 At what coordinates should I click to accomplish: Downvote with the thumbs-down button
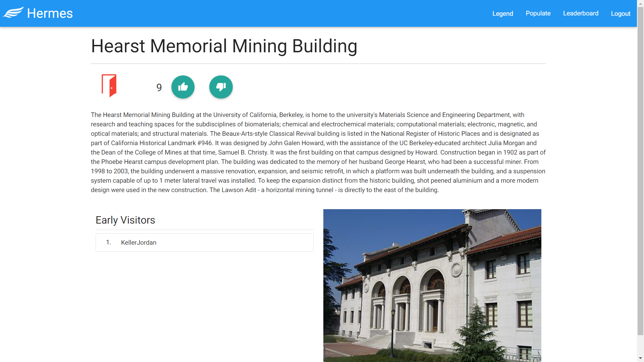pos(221,87)
